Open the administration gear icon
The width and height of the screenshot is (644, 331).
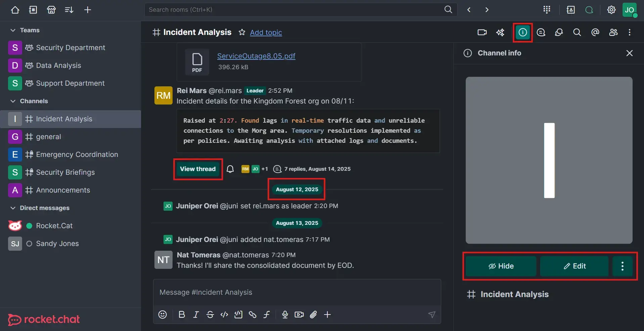coord(611,10)
